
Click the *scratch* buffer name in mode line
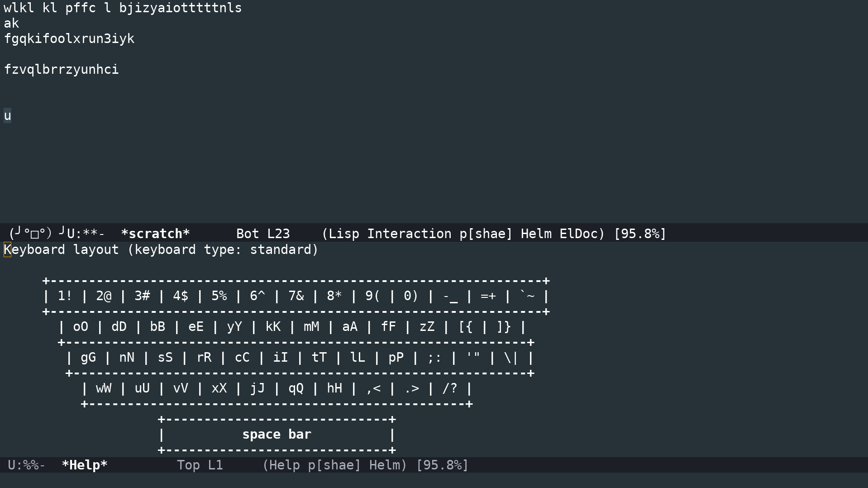tap(155, 234)
